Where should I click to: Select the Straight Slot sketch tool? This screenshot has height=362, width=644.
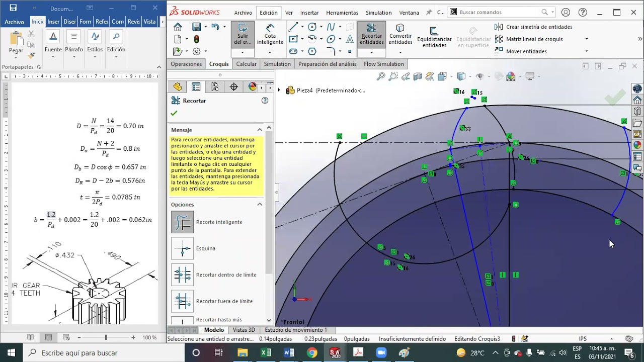[x=293, y=51]
